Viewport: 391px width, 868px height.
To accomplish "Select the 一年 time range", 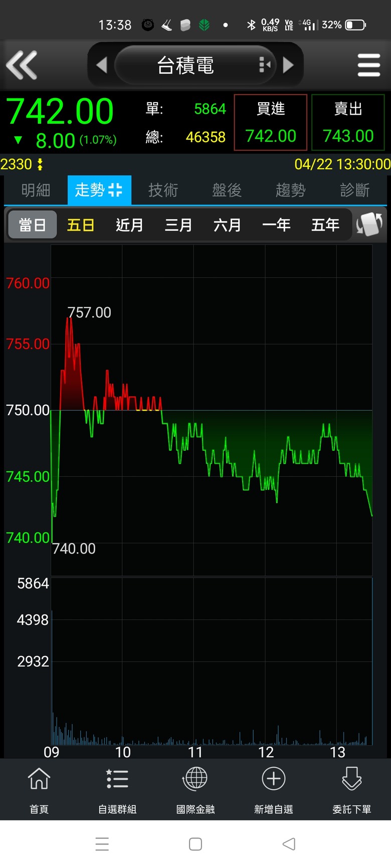I will coord(276,225).
